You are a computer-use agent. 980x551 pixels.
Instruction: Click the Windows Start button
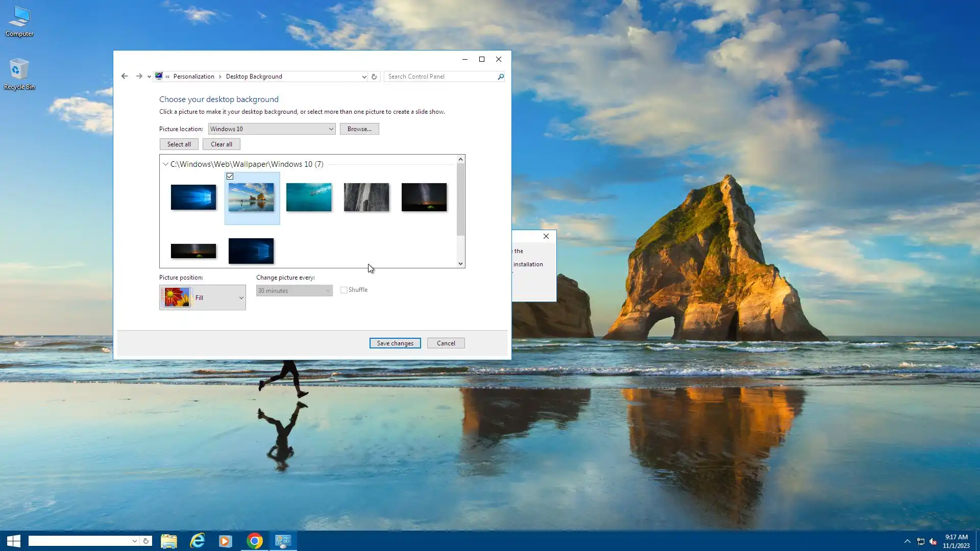tap(14, 541)
